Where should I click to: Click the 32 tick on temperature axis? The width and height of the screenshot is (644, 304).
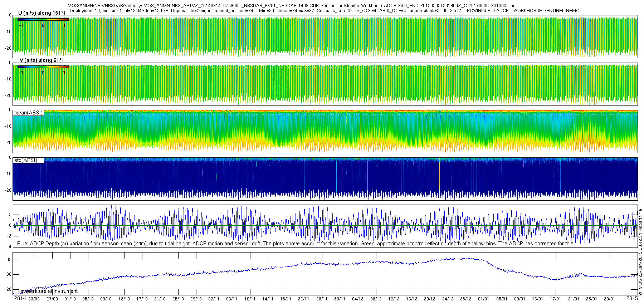coord(9,260)
